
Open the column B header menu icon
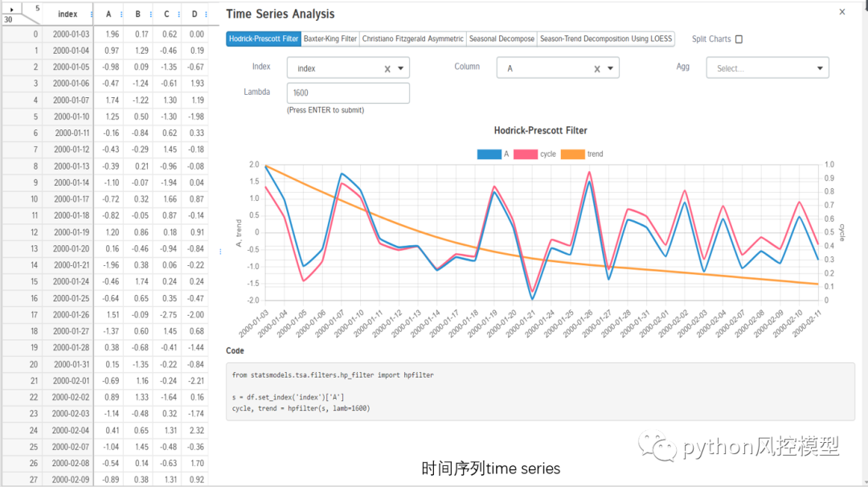pos(150,14)
